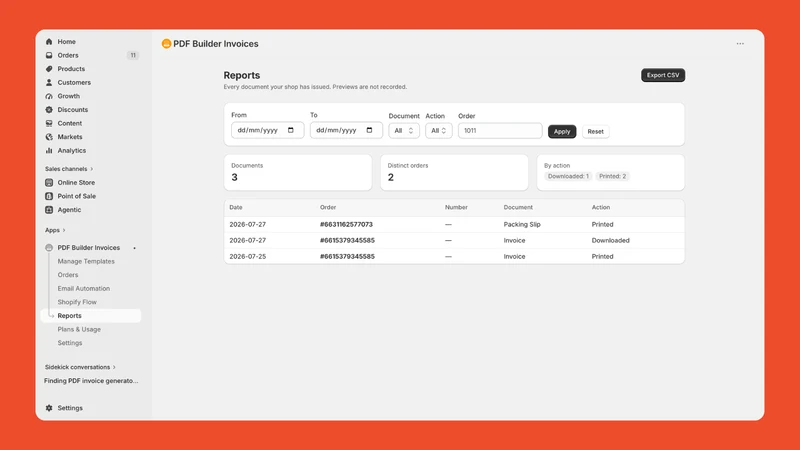Viewport: 800px width, 450px height.
Task: Click the Action column header
Action: [x=601, y=208]
